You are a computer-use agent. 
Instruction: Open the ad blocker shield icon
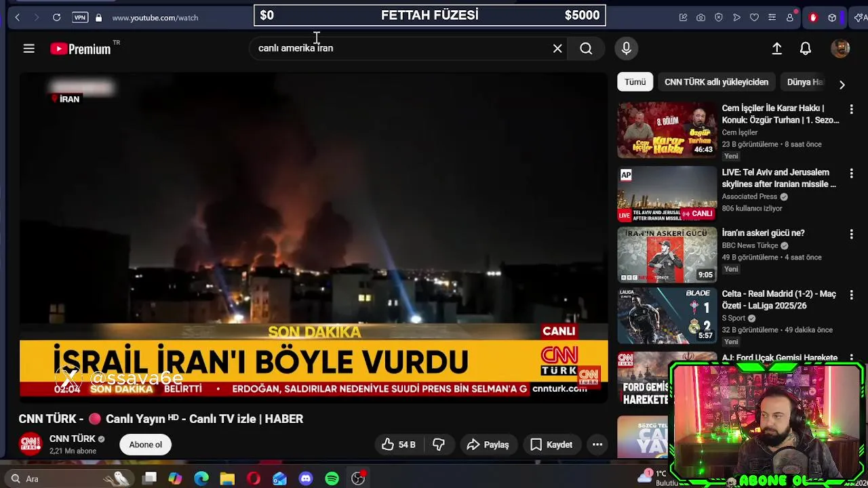pyautogui.click(x=719, y=18)
